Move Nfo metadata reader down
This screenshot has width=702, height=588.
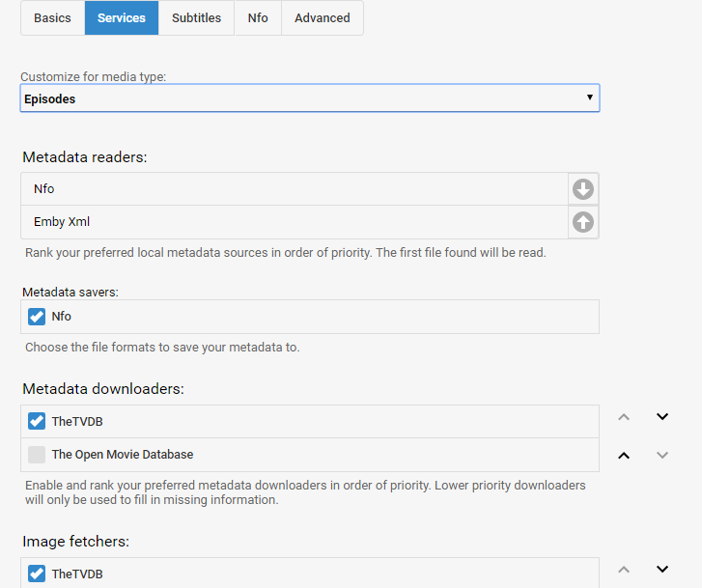[x=583, y=189]
